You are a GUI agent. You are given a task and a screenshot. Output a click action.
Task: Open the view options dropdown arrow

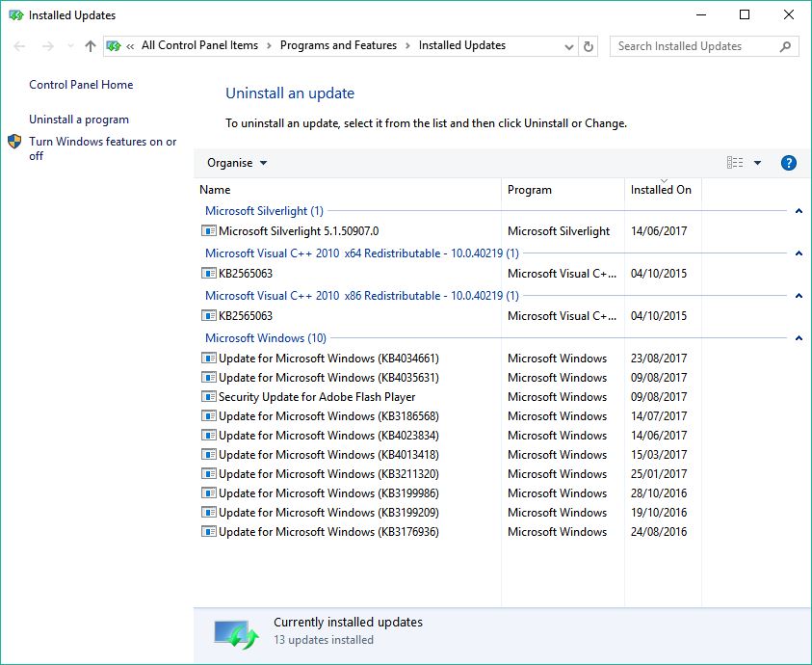(757, 163)
